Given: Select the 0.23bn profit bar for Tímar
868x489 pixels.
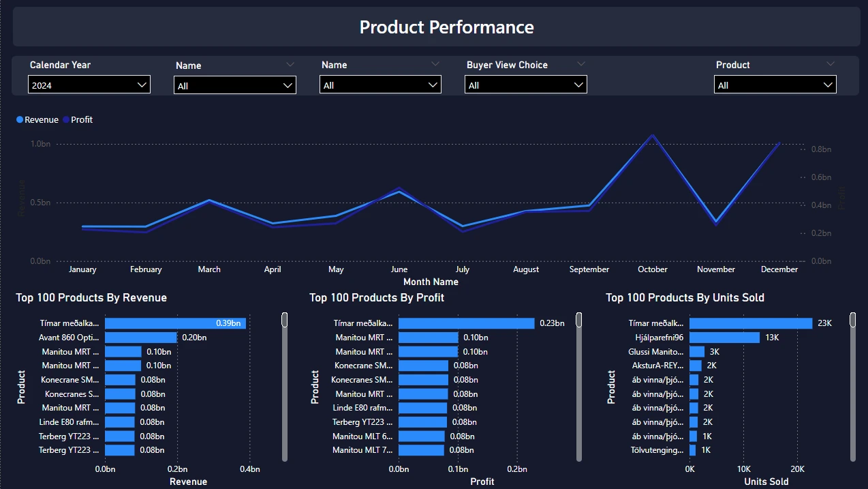Looking at the screenshot, I should (x=467, y=323).
